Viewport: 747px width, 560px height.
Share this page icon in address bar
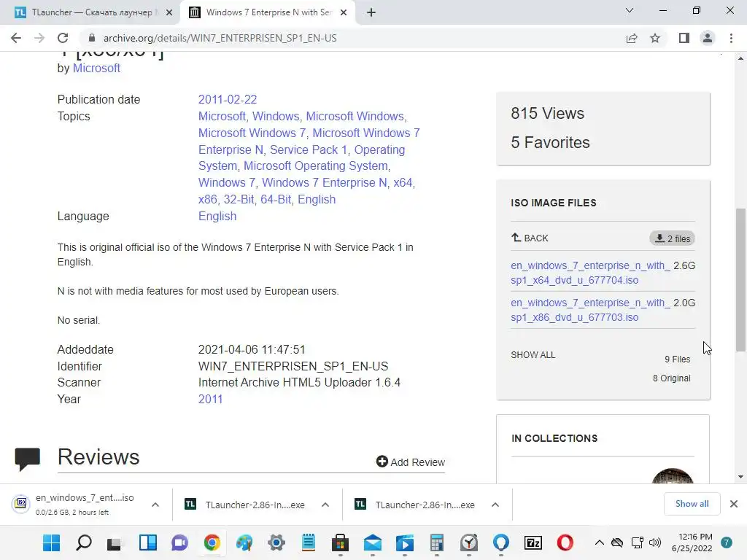[632, 38]
